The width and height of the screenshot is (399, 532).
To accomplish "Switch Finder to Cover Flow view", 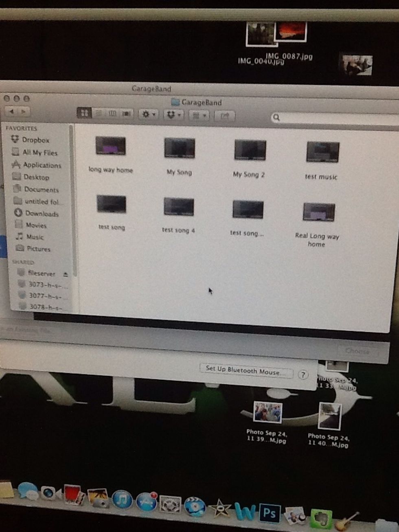I will (x=127, y=114).
